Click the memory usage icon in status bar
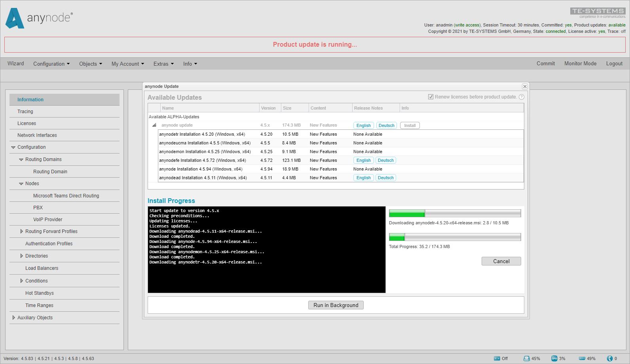The height and width of the screenshot is (364, 630). [582, 358]
